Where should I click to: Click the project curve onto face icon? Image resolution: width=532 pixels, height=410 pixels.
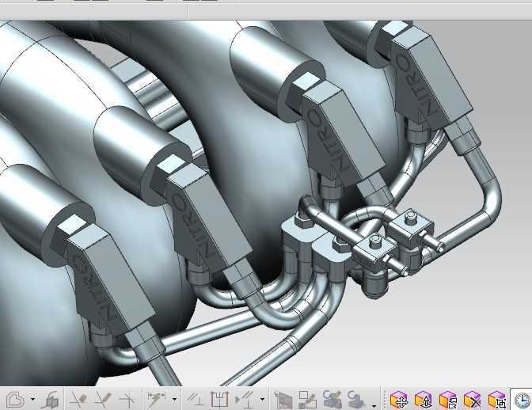50,400
